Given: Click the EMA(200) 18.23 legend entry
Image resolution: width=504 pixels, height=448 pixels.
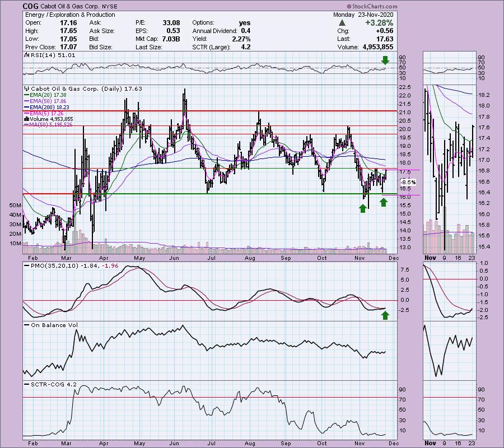Looking at the screenshot, I should tap(49, 108).
